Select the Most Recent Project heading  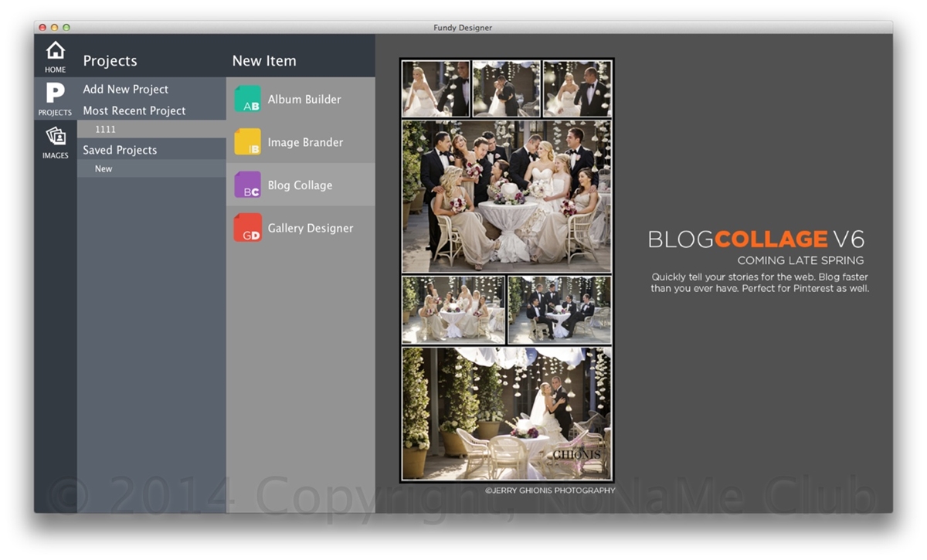pyautogui.click(x=134, y=110)
